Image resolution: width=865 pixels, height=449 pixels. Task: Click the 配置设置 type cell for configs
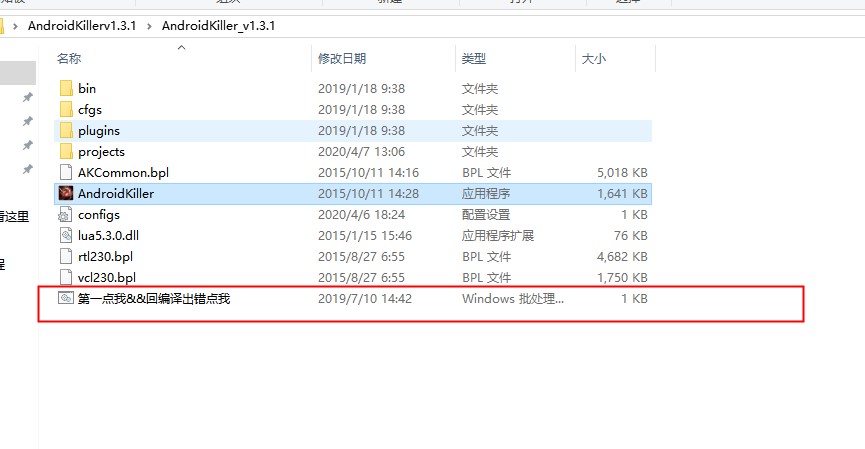[x=486, y=215]
